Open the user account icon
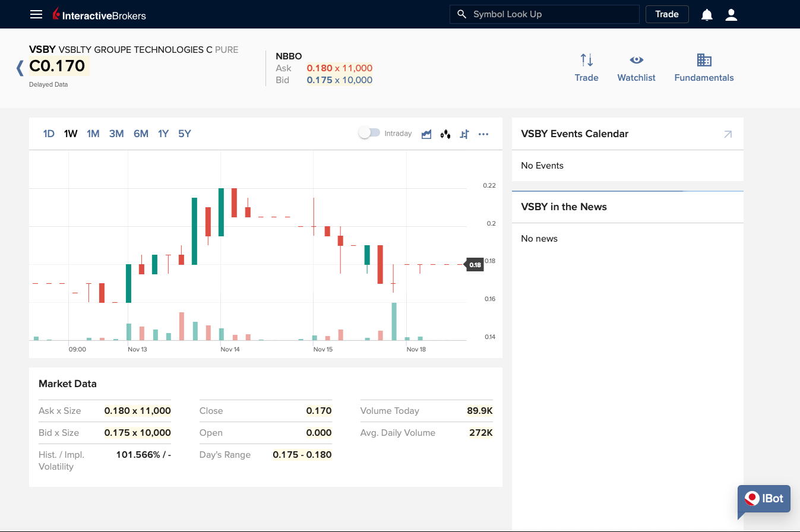The image size is (800, 532). pos(731,15)
